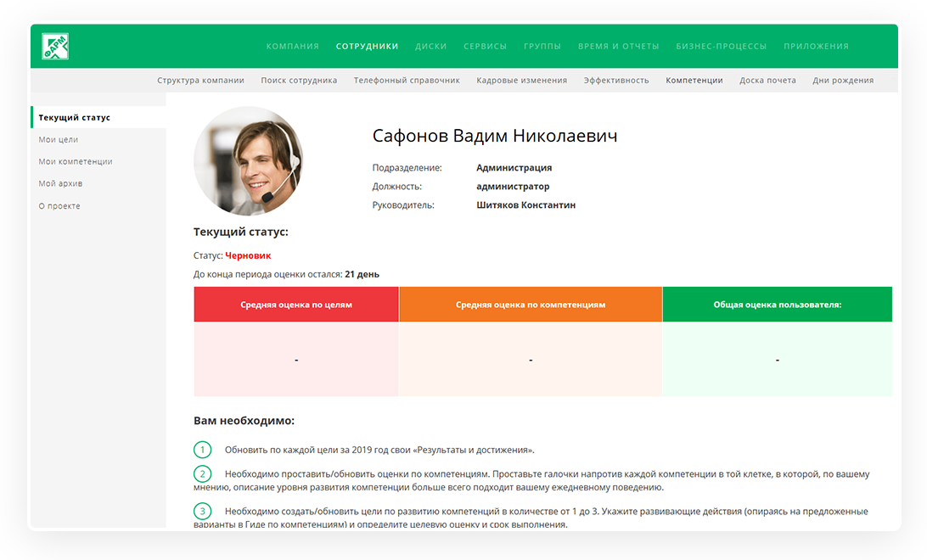Open the Диски menu
This screenshot has height=560, width=927.
click(431, 46)
